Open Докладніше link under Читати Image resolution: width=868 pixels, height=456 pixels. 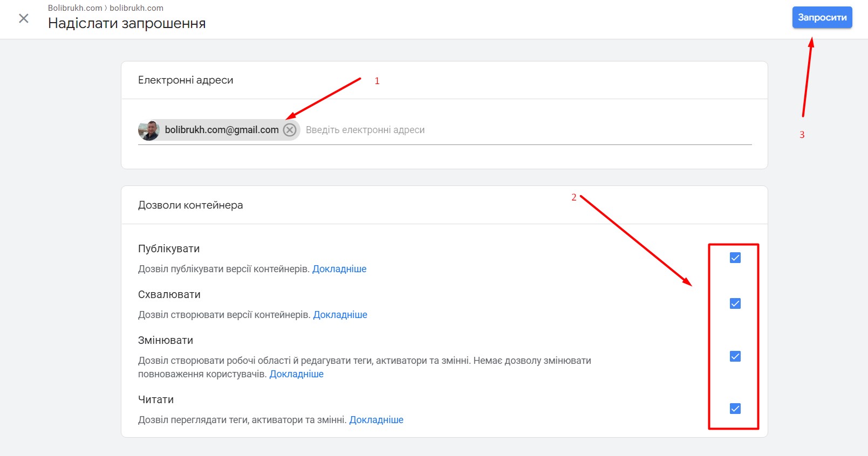click(377, 420)
